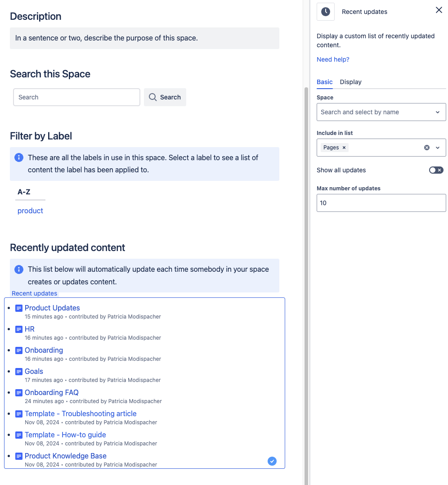Click the Recent updates clock icon
The width and height of the screenshot is (448, 485).
coord(325,12)
